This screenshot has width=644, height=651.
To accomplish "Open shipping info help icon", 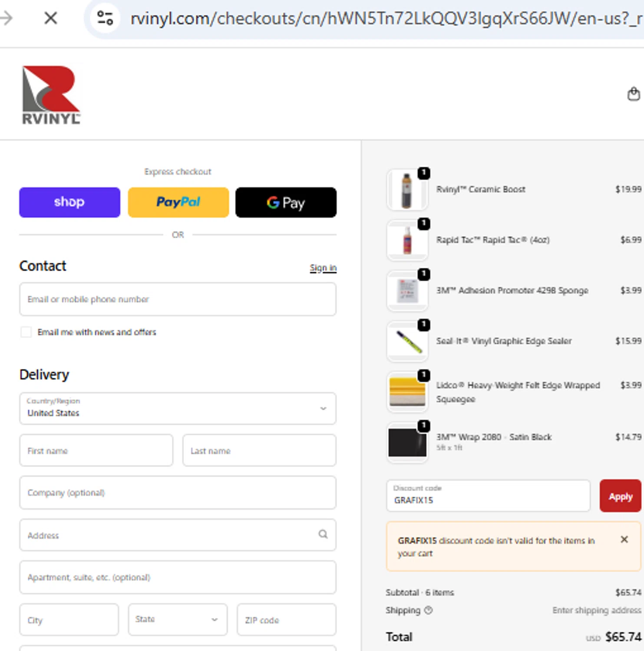I will [428, 610].
